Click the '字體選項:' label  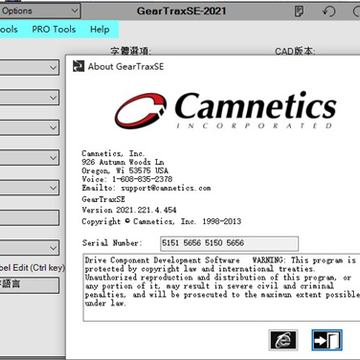(x=131, y=51)
